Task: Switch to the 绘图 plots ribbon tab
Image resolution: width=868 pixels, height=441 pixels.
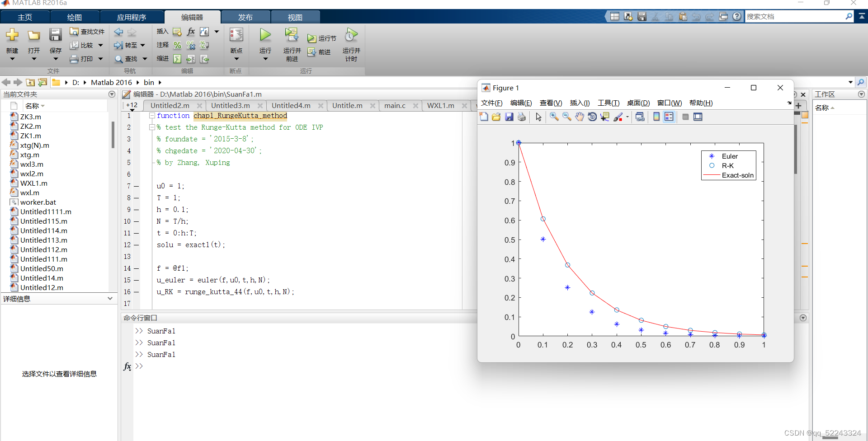Action: pos(75,17)
